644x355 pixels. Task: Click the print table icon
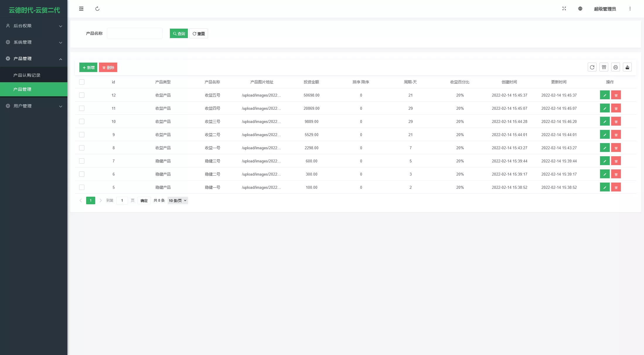click(x=616, y=67)
